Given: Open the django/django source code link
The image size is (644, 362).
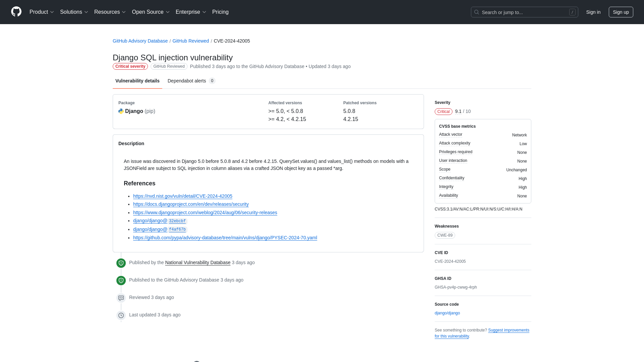Looking at the screenshot, I should click(x=447, y=313).
